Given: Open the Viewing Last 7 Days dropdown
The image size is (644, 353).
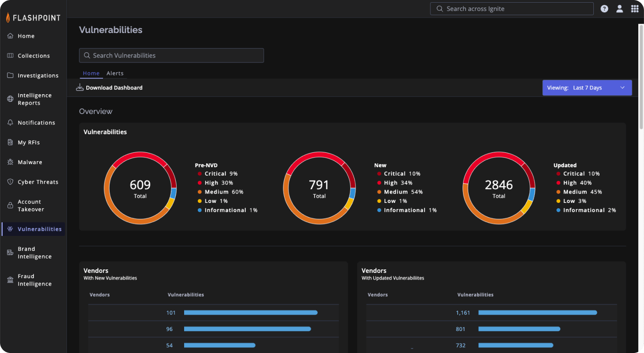Looking at the screenshot, I should [587, 88].
